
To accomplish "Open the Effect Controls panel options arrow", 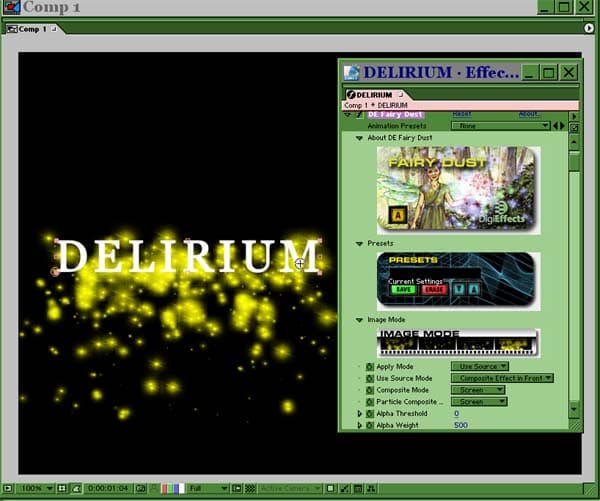I will [x=574, y=116].
